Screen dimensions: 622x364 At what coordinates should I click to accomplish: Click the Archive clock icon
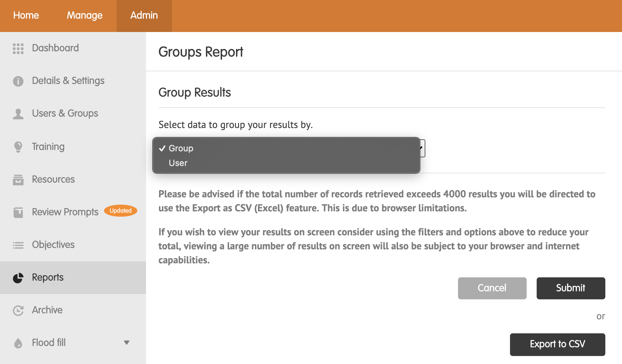18,310
